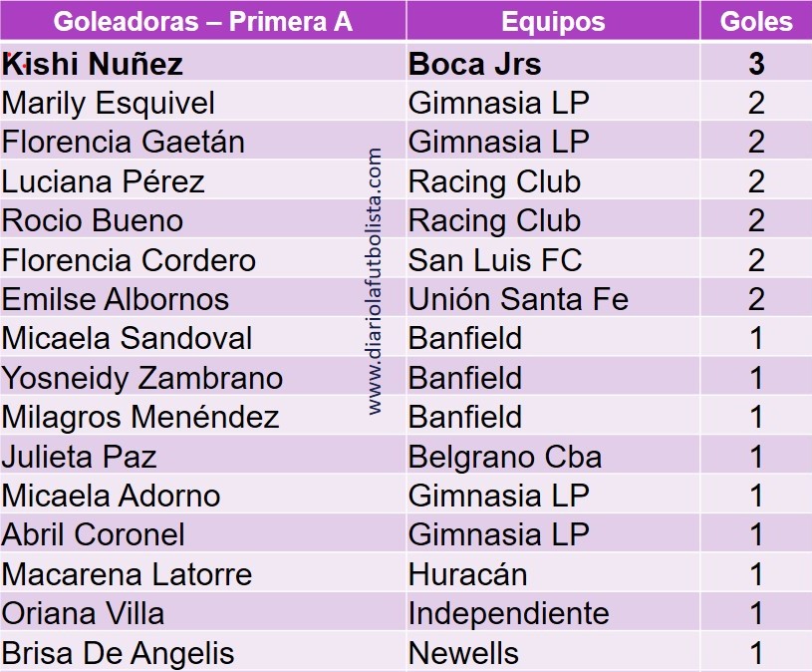Select the Newells team cell
This screenshot has height=672, width=812.
coord(463,653)
